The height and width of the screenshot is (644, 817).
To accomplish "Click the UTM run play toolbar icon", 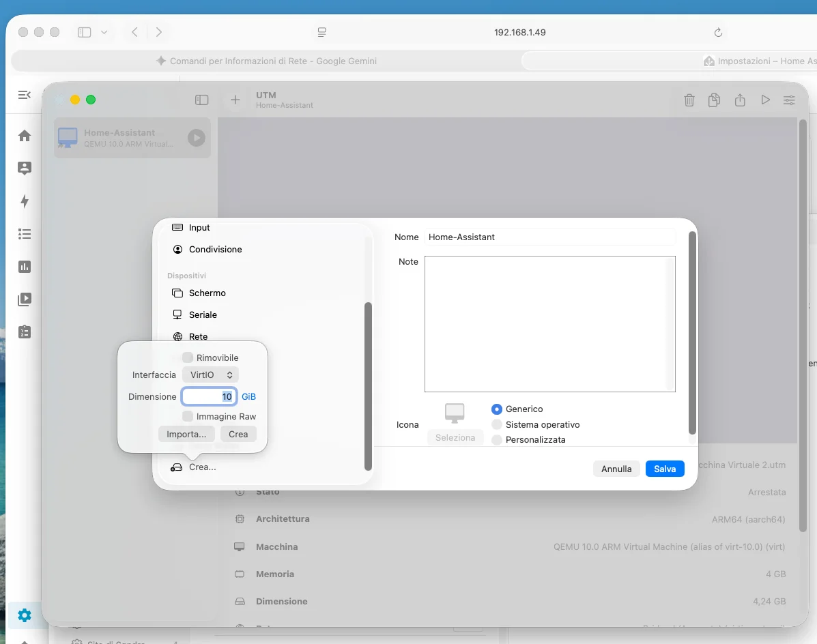I will (765, 100).
